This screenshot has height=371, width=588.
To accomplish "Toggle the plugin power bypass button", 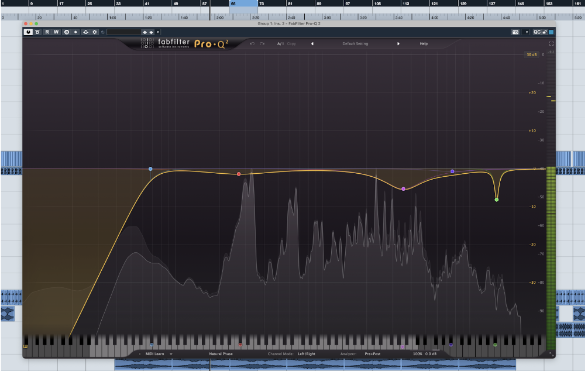I will [28, 32].
